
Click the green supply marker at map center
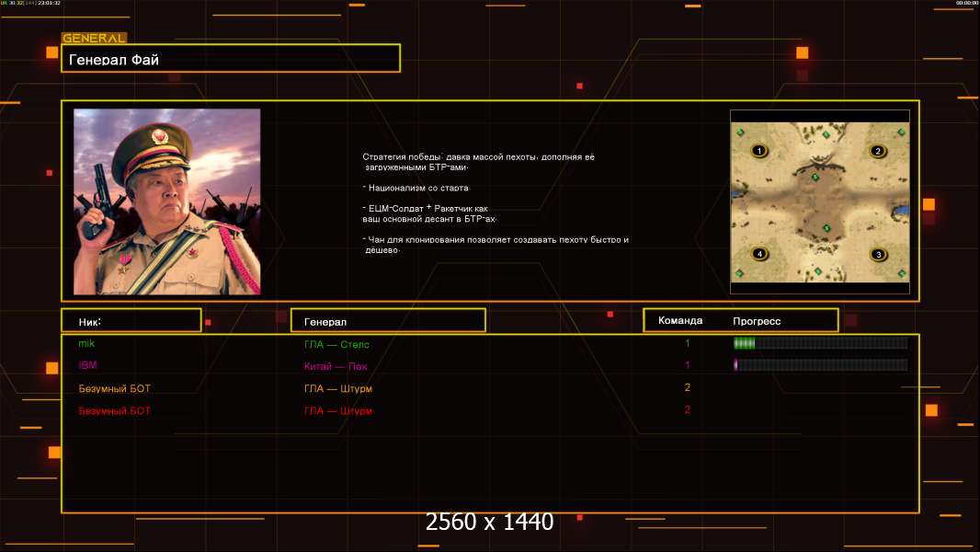point(826,228)
